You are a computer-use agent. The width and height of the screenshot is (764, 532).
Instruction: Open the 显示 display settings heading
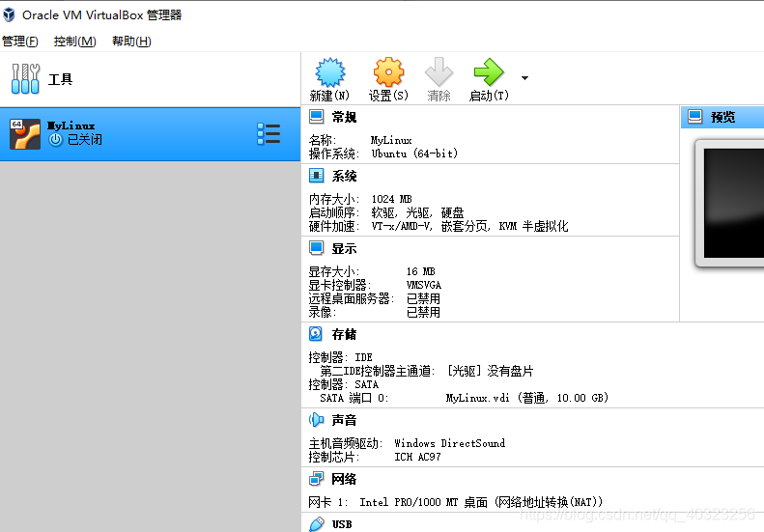[x=345, y=248]
